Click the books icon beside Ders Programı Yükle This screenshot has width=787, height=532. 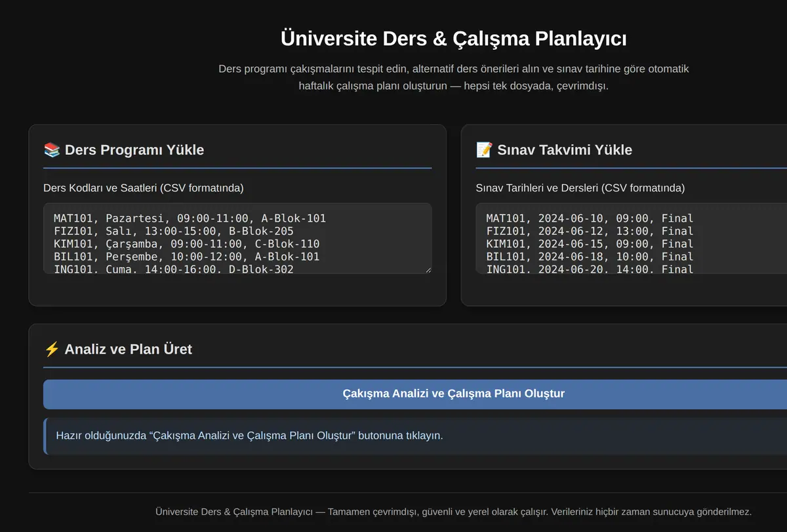pos(52,150)
